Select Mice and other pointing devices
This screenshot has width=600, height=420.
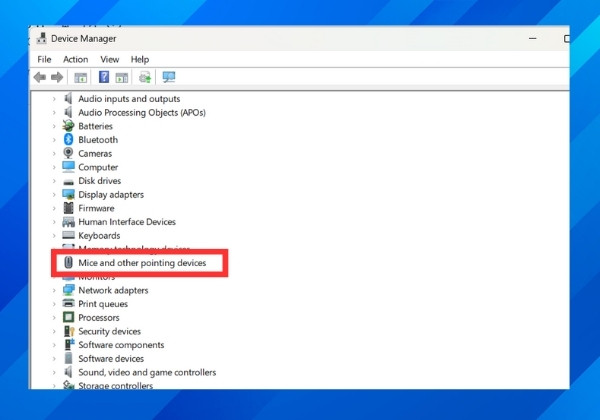142,263
